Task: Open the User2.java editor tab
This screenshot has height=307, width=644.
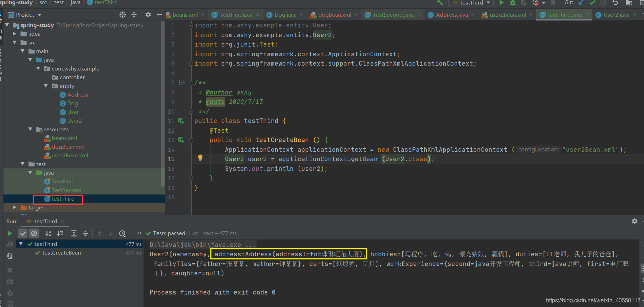Action: 616,15
